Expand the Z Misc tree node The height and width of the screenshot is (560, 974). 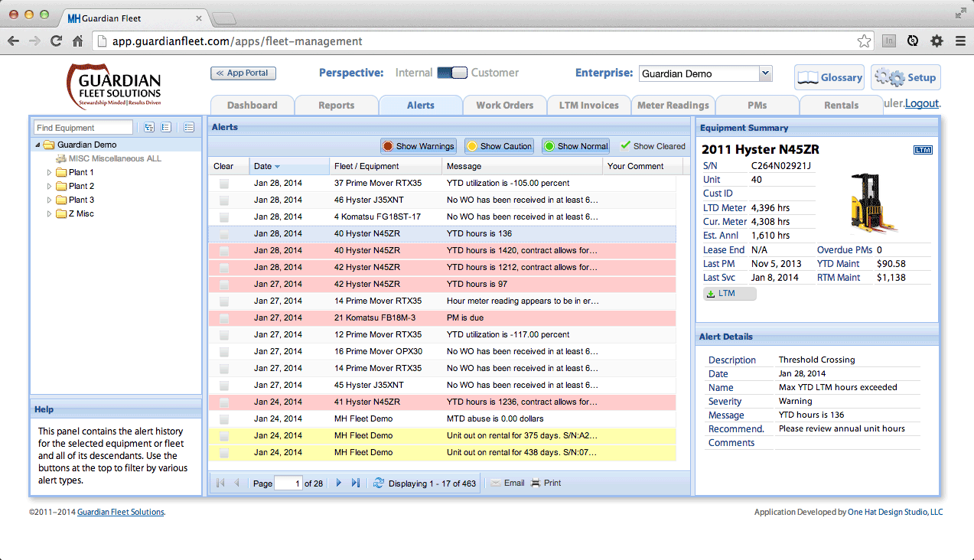pos(50,213)
